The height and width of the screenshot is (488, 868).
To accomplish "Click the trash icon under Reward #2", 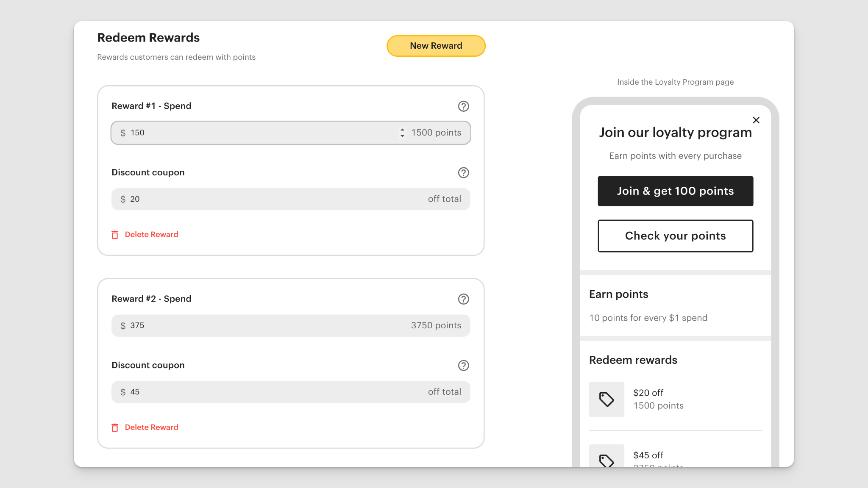I will pyautogui.click(x=115, y=427).
